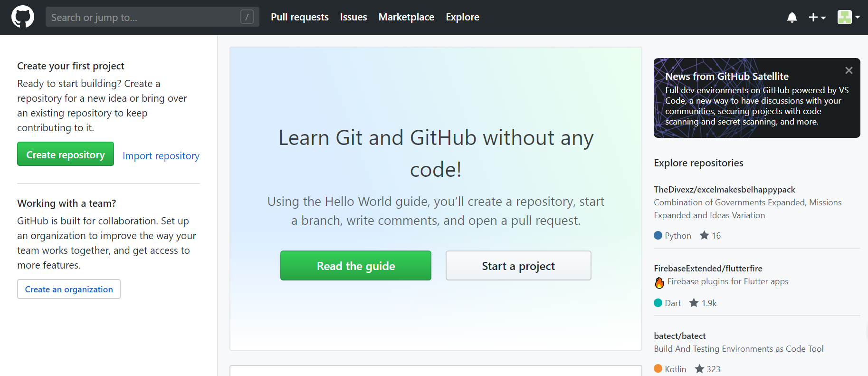Click 'Firebase plugins for Flutter apps' description
This screenshot has width=868, height=376.
tap(728, 281)
